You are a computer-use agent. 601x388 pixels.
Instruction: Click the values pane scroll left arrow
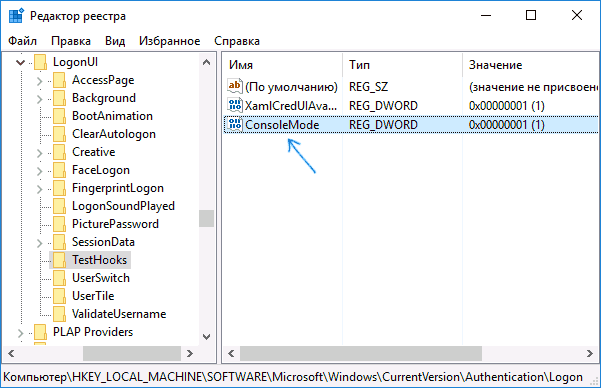pyautogui.click(x=231, y=353)
